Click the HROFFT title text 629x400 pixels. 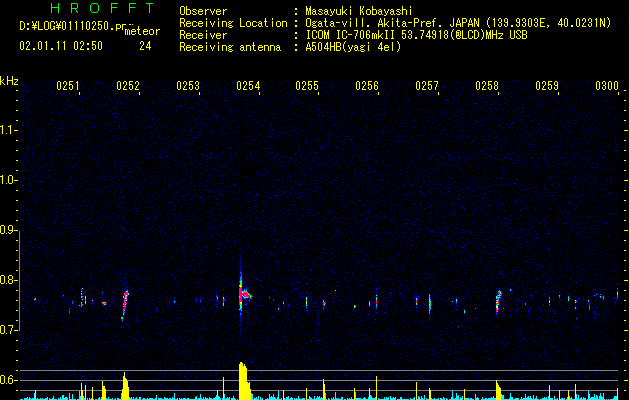click(x=102, y=8)
